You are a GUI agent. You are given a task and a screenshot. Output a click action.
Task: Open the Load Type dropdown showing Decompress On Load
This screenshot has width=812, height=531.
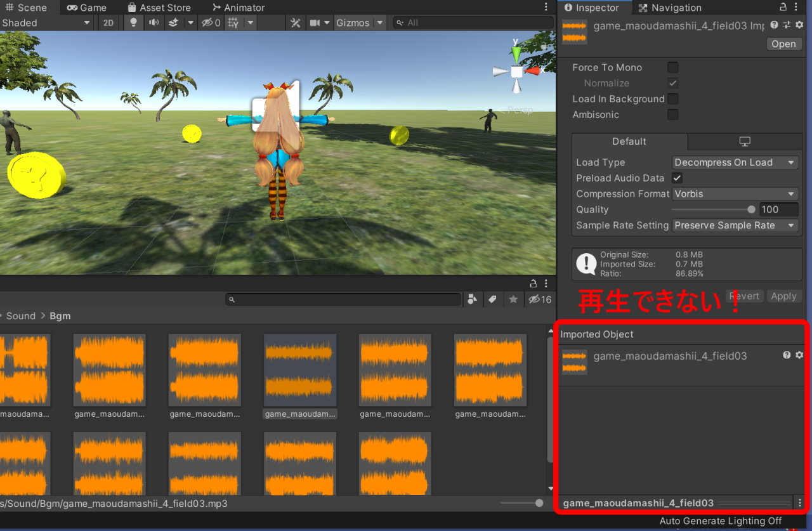pyautogui.click(x=735, y=162)
